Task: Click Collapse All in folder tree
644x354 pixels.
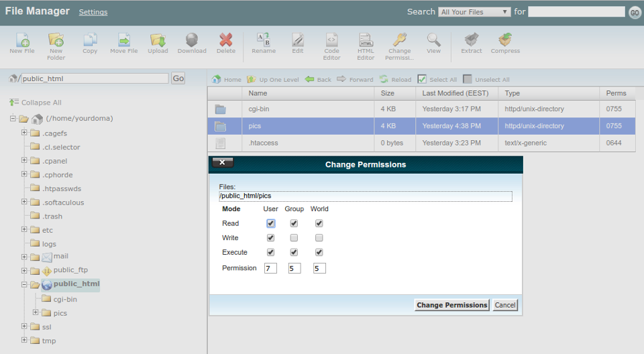Action: coord(36,103)
